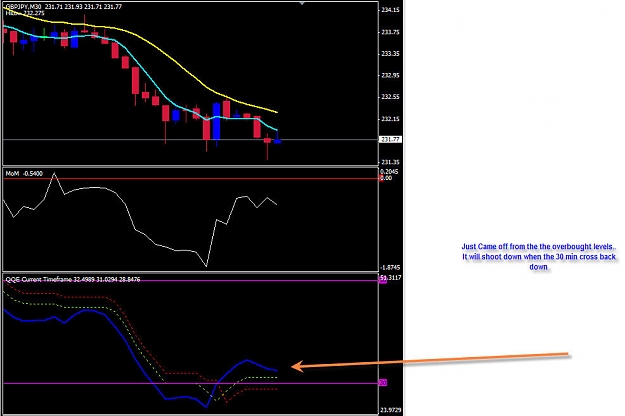Click the 0.00 red level label

click(x=385, y=178)
